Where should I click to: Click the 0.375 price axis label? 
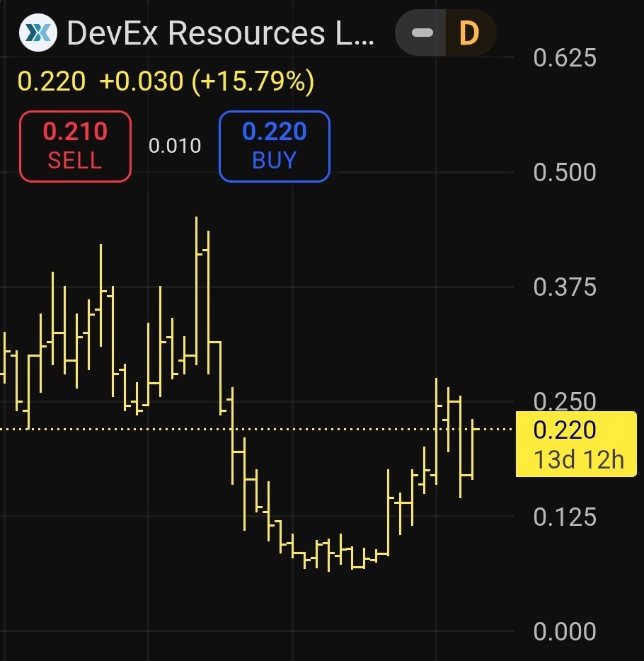coord(565,287)
